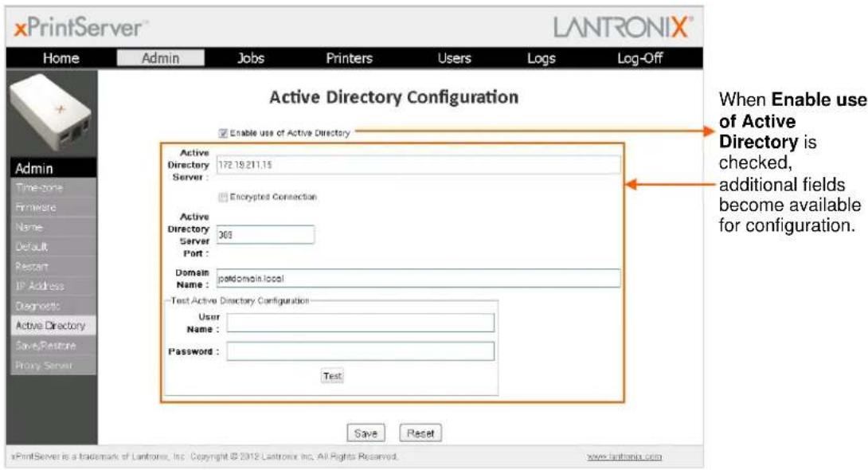The width and height of the screenshot is (868, 470).
Task: Click the Test button
Action: pos(332,376)
